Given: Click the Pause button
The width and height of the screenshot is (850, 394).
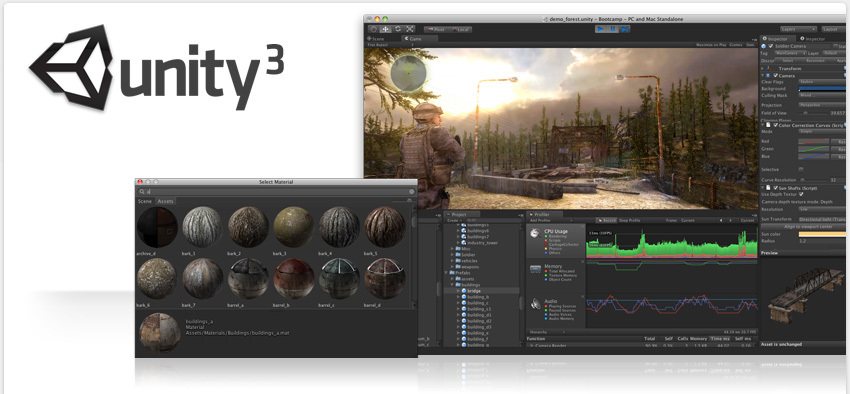Looking at the screenshot, I should click(x=613, y=29).
